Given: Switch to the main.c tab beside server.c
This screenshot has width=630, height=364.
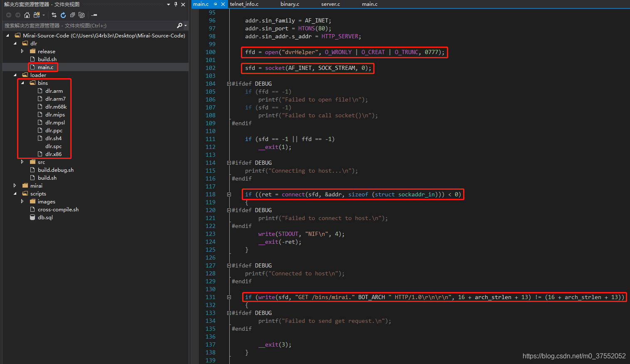Looking at the screenshot, I should (370, 4).
